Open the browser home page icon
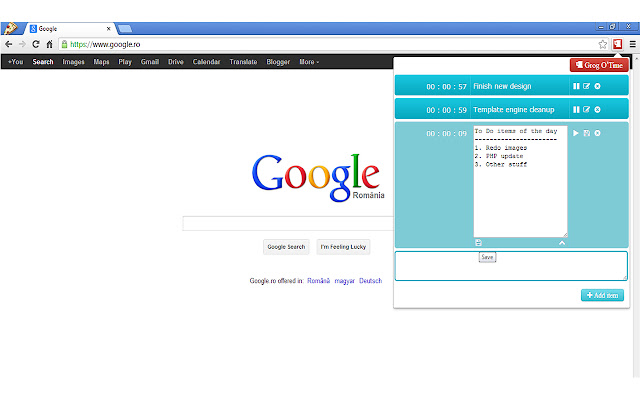 [49, 44]
